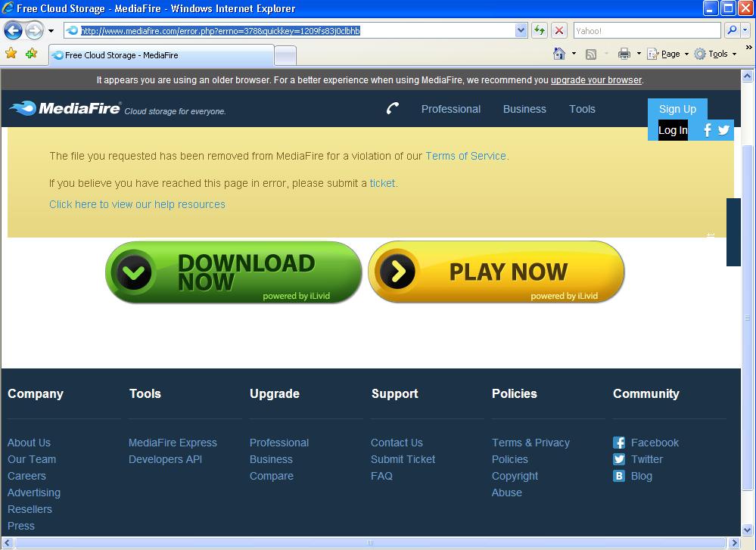Click the ticket link
The height and width of the screenshot is (550, 756).
[x=382, y=183]
